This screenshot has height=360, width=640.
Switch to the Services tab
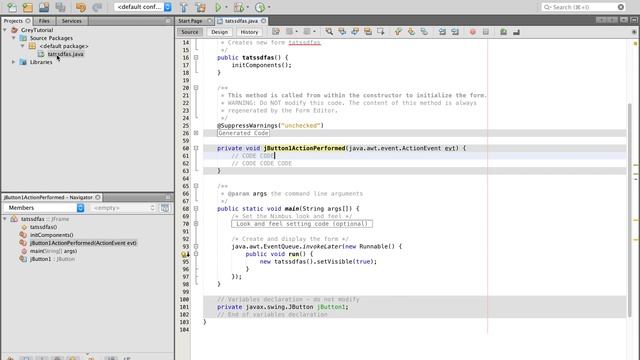72,21
